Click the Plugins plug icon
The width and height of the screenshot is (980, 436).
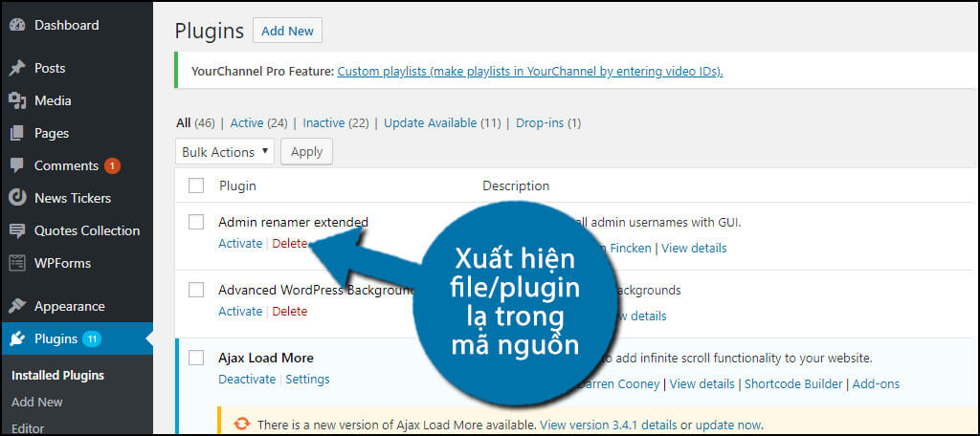(x=17, y=339)
